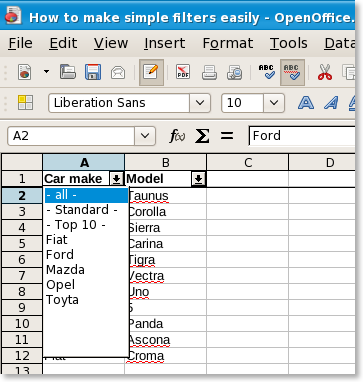Screen dimensions: 363x382
Task: Click the Liberation Sans font name field
Action: pyautogui.click(x=119, y=103)
